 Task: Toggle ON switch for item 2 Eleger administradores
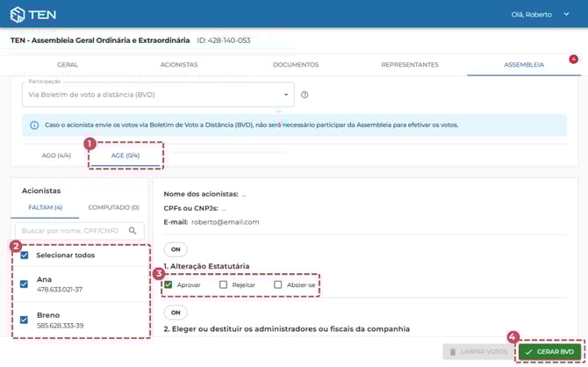coord(176,313)
